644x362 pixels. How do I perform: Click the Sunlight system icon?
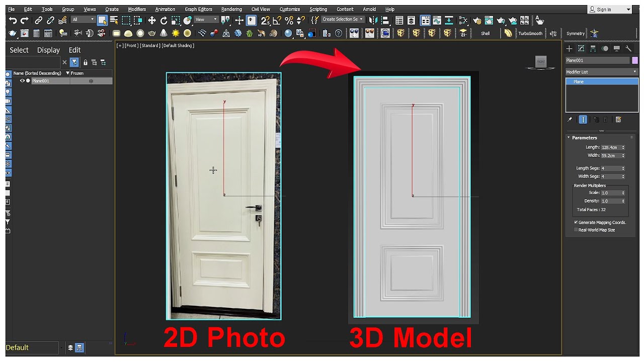pyautogui.click(x=176, y=33)
